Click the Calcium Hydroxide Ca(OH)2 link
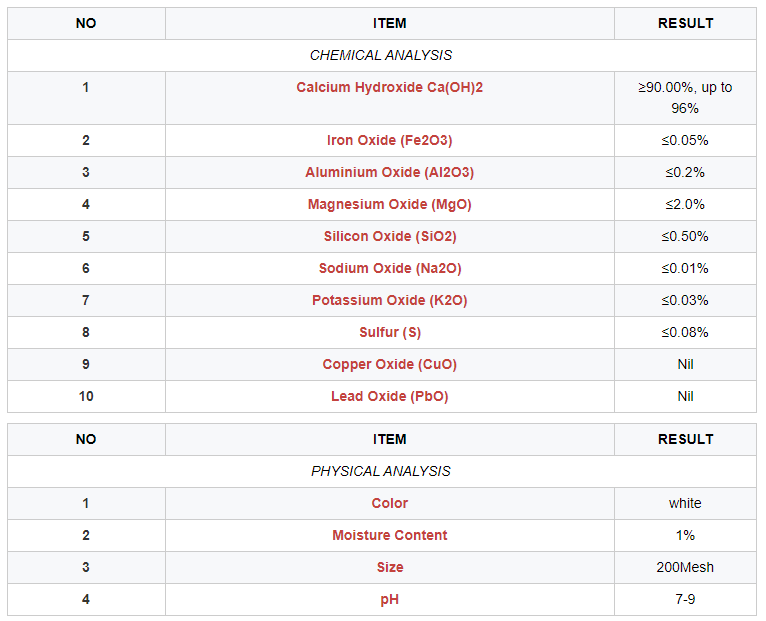The image size is (766, 621). click(x=389, y=87)
